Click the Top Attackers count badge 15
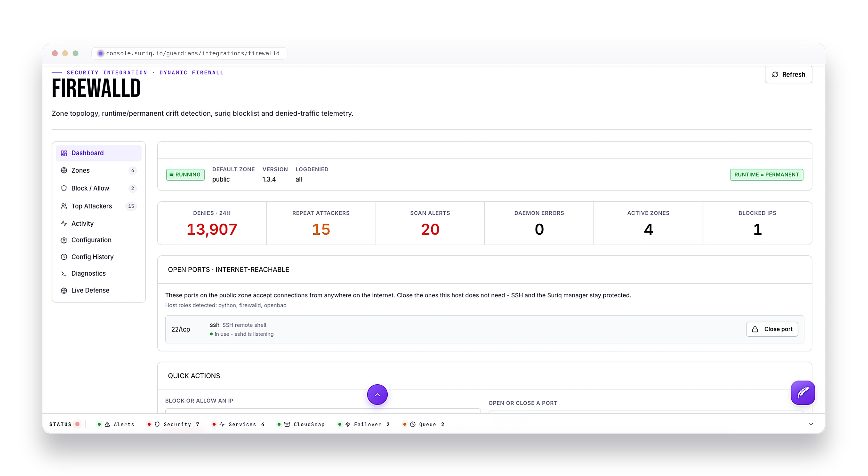 (131, 206)
